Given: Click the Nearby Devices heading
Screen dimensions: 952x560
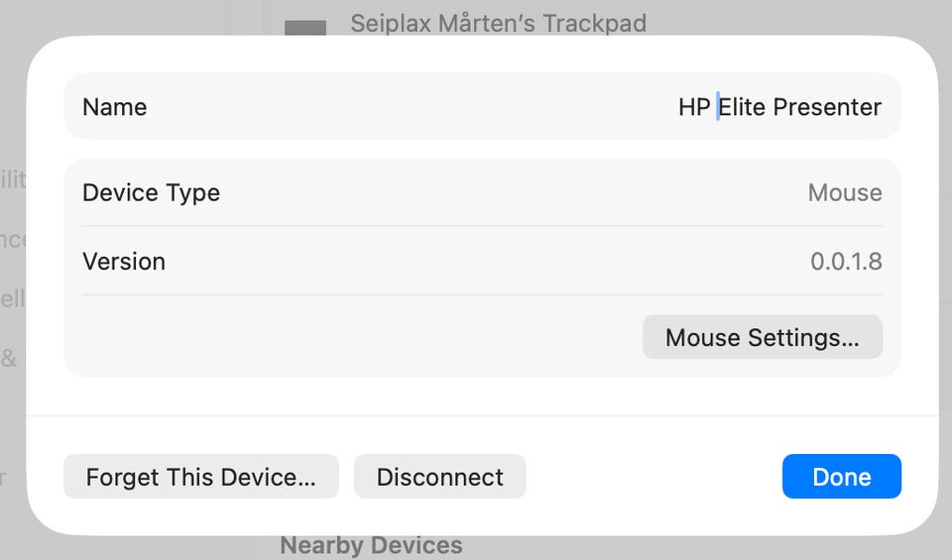Looking at the screenshot, I should point(371,546).
